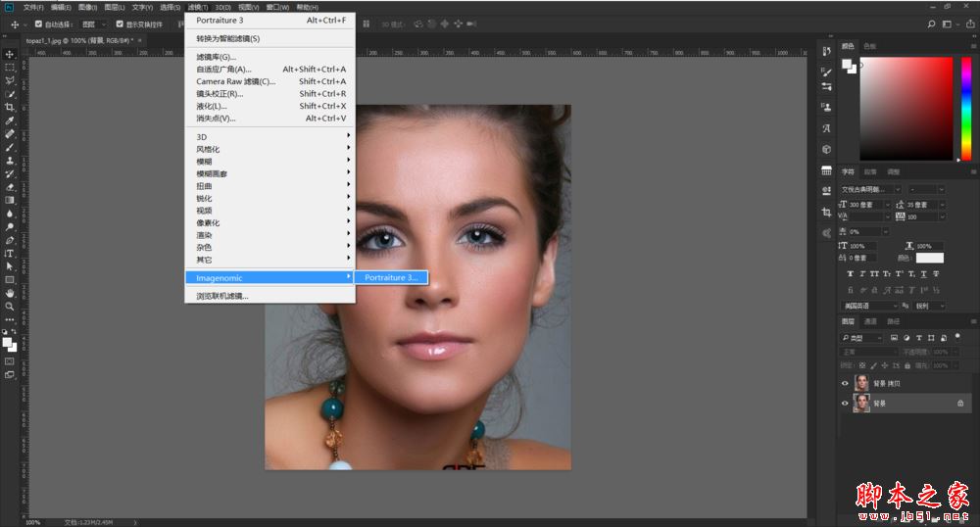This screenshot has height=527, width=980.
Task: Select the Spot Healing Brush tool
Action: tap(10, 133)
